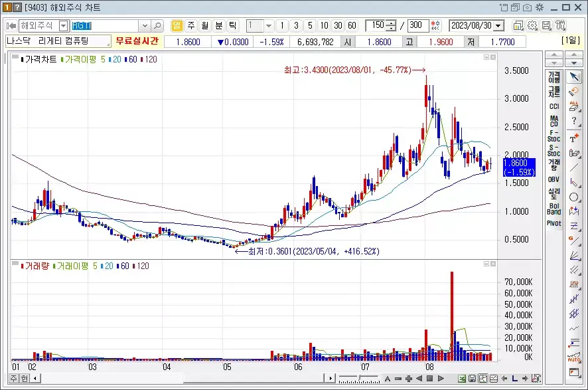588x390 pixels.
Task: Select the Gann line tool
Action: (574, 241)
